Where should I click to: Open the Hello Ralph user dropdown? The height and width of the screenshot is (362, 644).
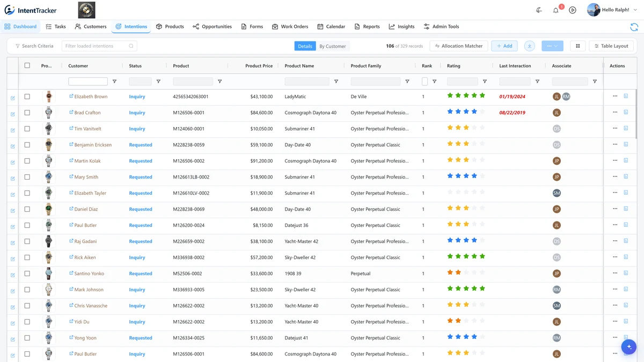(x=612, y=10)
